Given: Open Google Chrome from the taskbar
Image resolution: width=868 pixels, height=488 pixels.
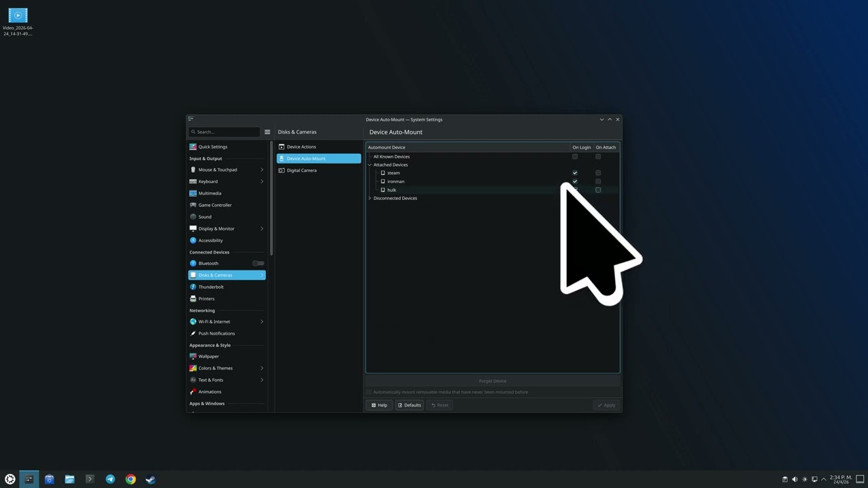Looking at the screenshot, I should click(130, 479).
